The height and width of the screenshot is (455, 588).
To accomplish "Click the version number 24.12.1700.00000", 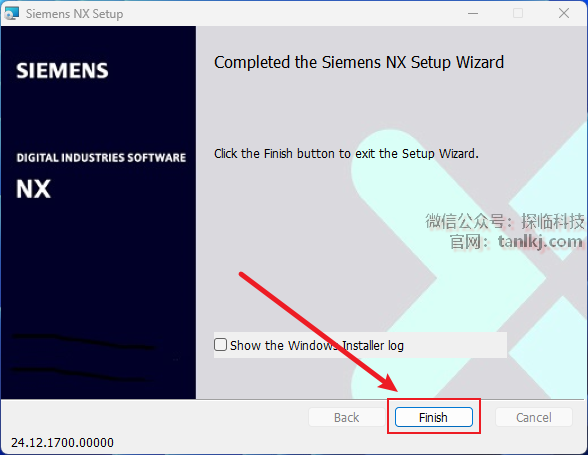I will (x=62, y=443).
